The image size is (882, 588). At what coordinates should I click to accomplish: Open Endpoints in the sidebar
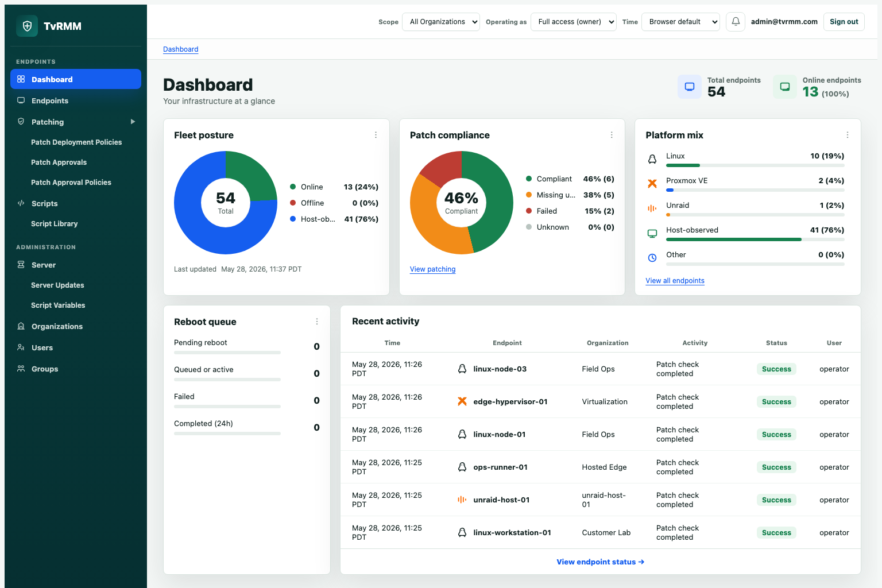[76, 100]
